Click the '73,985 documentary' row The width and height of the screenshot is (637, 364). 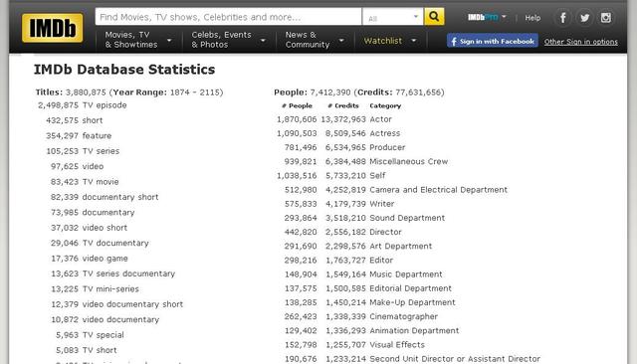point(93,212)
